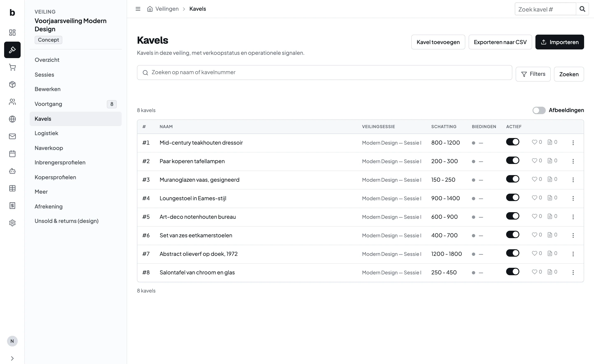Open the settings gear icon in left rail
The image size is (594, 364).
tap(12, 223)
